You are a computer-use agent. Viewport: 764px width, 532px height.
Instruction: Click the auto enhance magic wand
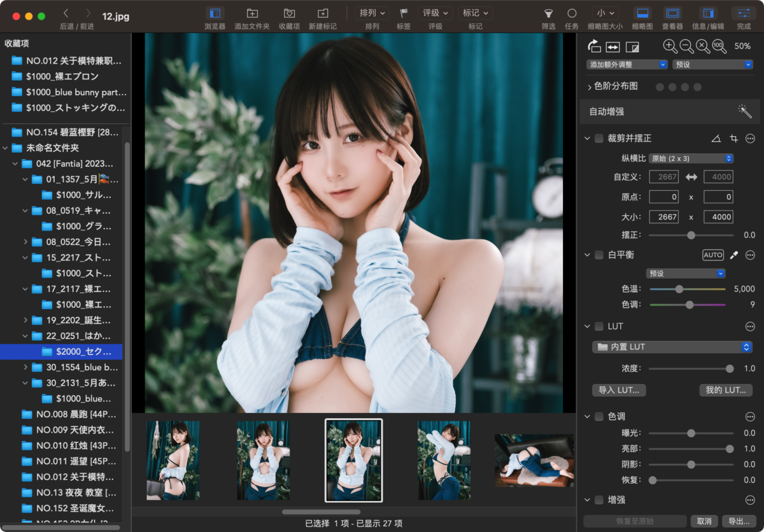tap(745, 111)
